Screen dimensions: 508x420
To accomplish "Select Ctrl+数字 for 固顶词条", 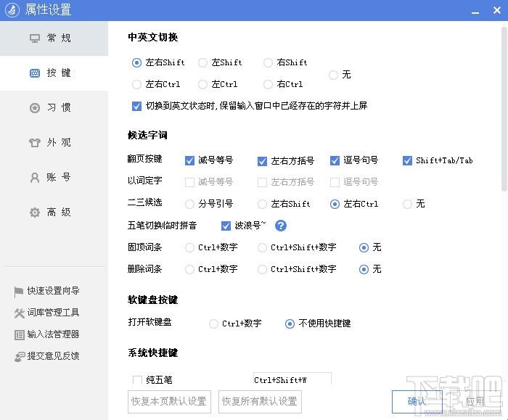I will pos(189,248).
